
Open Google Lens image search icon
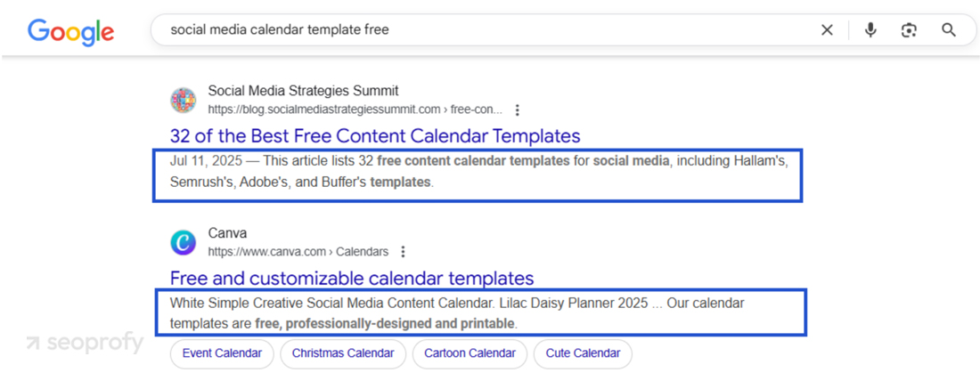pos(909,30)
